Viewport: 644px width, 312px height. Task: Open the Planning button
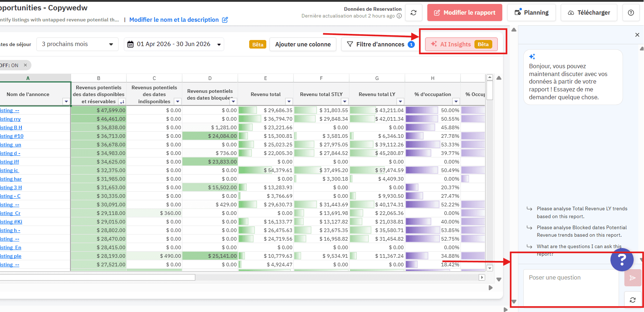pos(531,13)
